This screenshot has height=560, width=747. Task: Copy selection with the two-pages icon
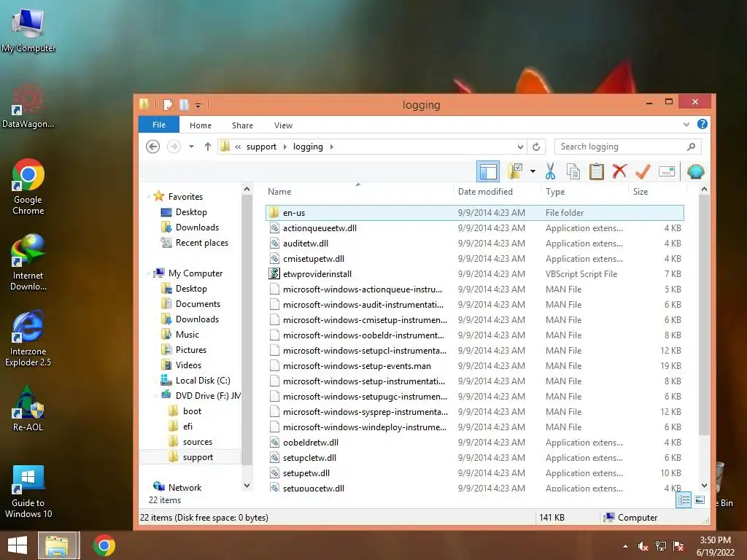(573, 171)
